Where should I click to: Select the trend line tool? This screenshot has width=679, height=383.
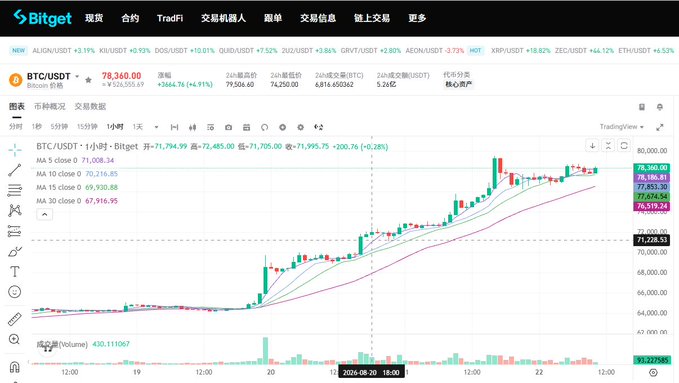click(x=15, y=170)
